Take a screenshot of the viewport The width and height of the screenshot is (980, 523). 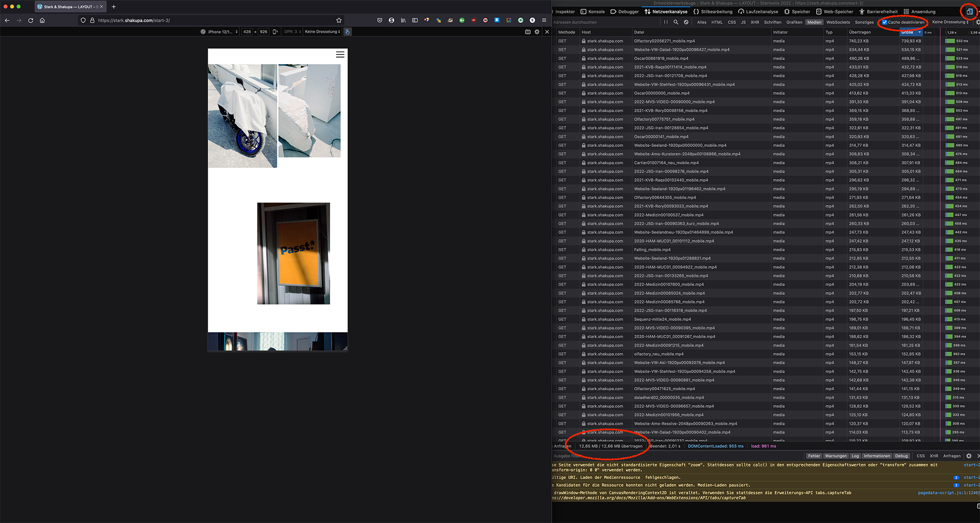pos(527,32)
